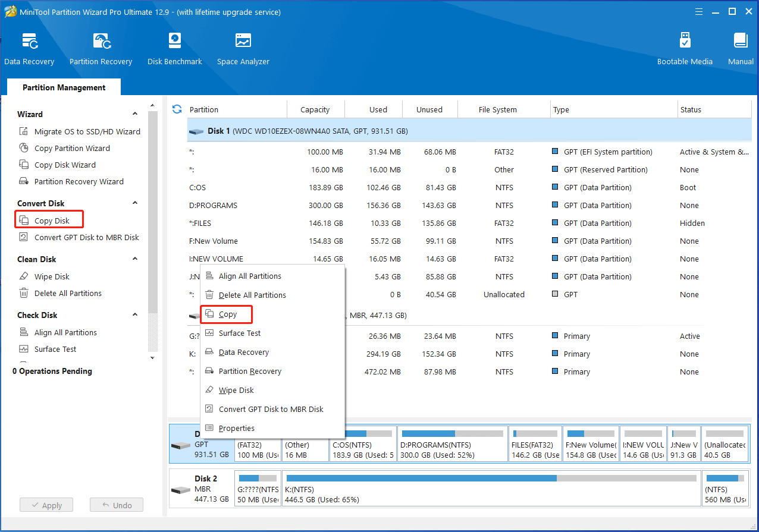Start the Migrate OS to SSD/HD Wizard
759x532 pixels.
tap(87, 131)
